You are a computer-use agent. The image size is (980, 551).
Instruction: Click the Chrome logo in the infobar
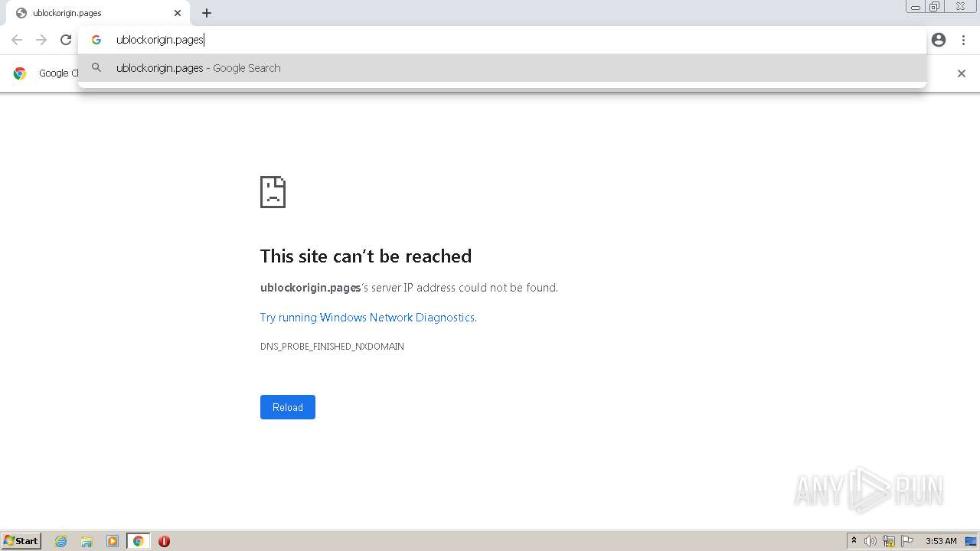coord(20,73)
